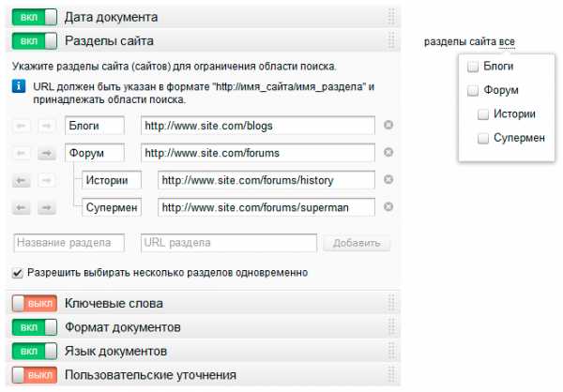Viewport: 563px width, 392px height.
Task: Delete the Форум section row
Action: (388, 152)
